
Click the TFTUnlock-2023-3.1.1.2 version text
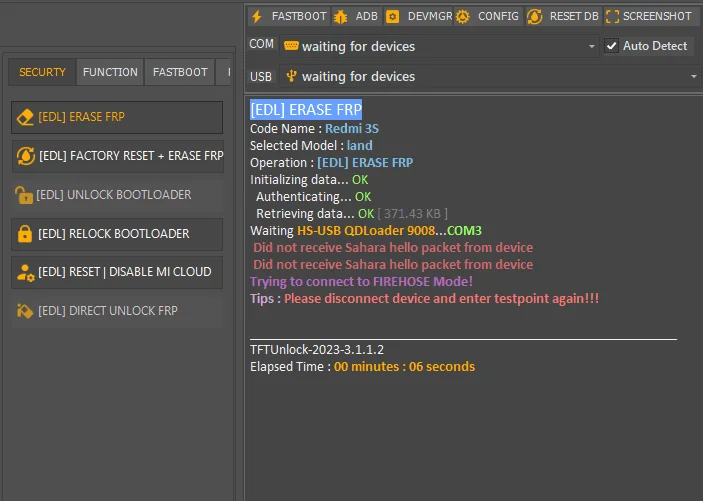(317, 349)
